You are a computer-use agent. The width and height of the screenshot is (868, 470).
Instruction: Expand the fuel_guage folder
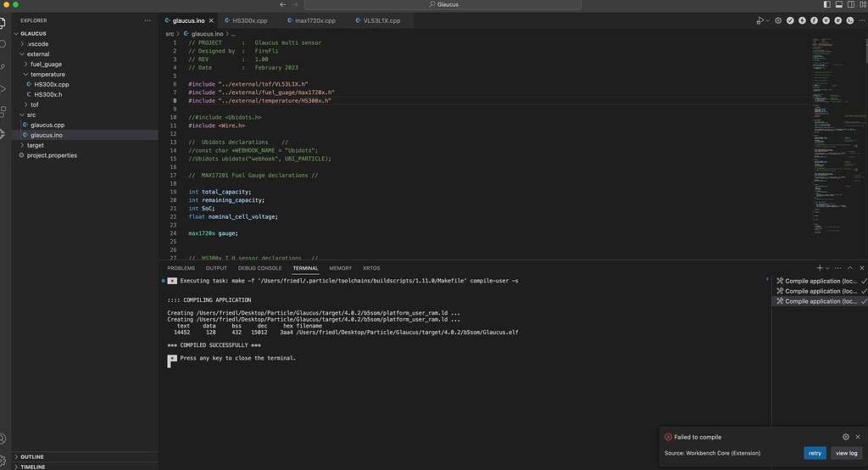tap(45, 64)
